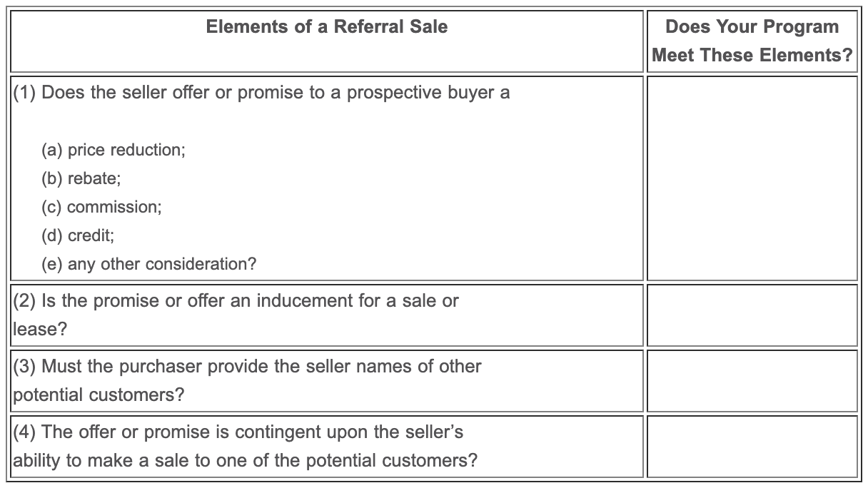Click "(4) The offer or promise" line

coord(238,432)
